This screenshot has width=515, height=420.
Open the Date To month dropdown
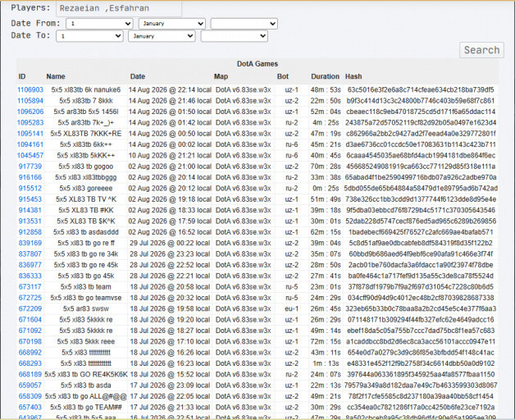point(162,36)
